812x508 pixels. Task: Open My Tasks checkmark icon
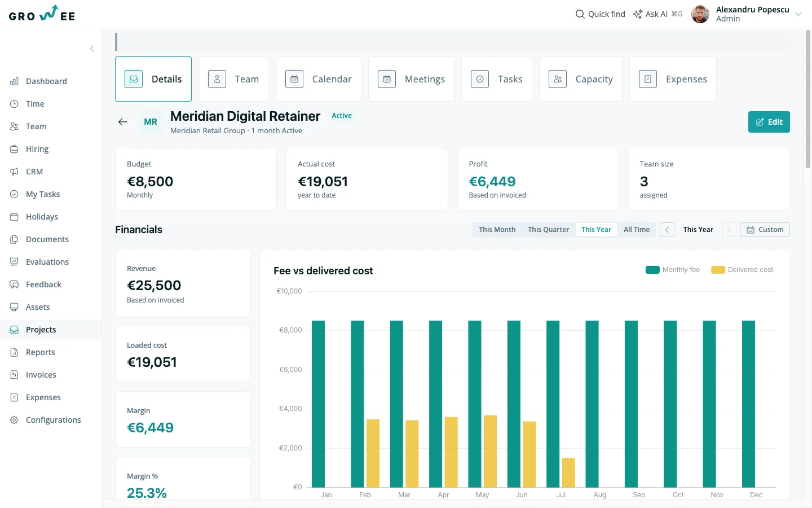(14, 194)
